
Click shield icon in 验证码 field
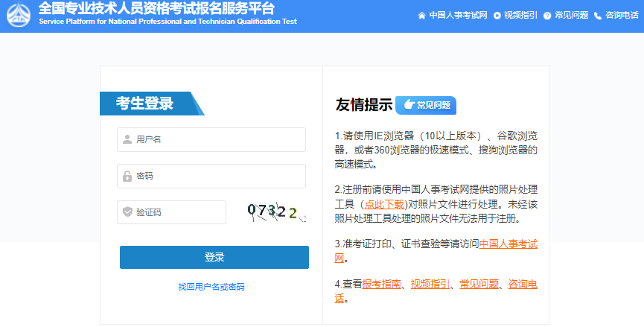coord(127,212)
